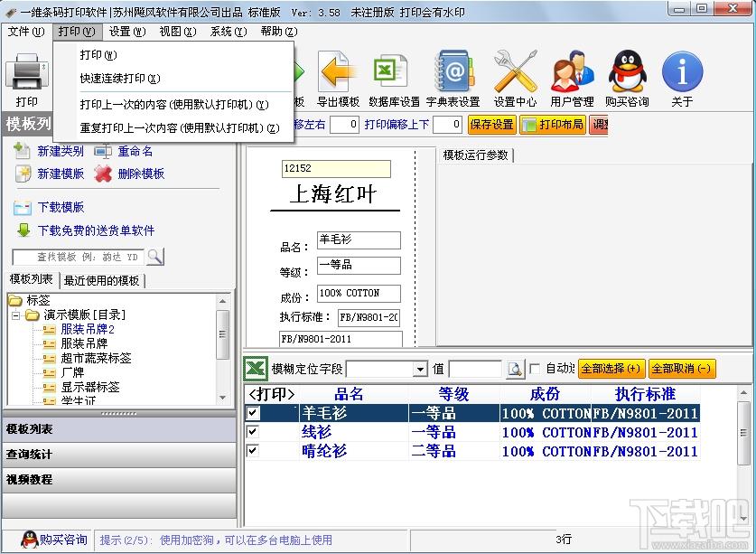The width and height of the screenshot is (756, 554).
Task: Click new category (新建类别) icon
Action: coord(22,151)
